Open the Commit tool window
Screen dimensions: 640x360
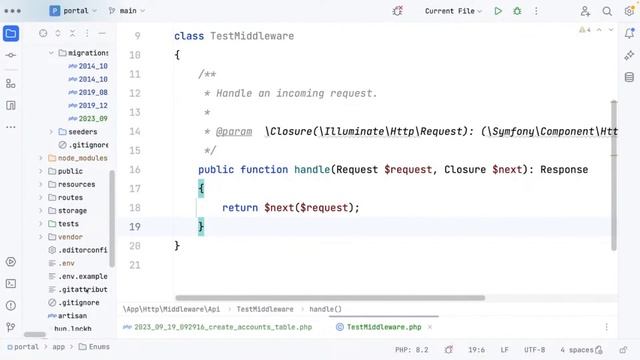(x=11, y=55)
